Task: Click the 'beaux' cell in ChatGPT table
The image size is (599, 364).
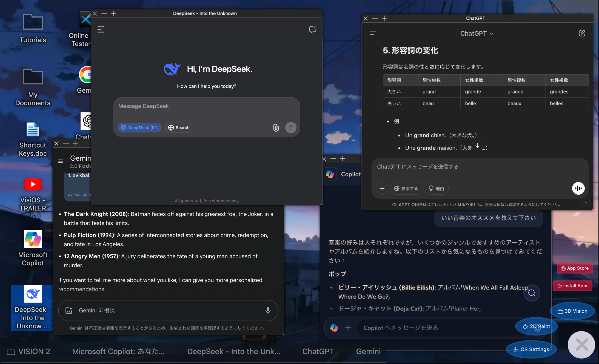Action: (x=514, y=104)
